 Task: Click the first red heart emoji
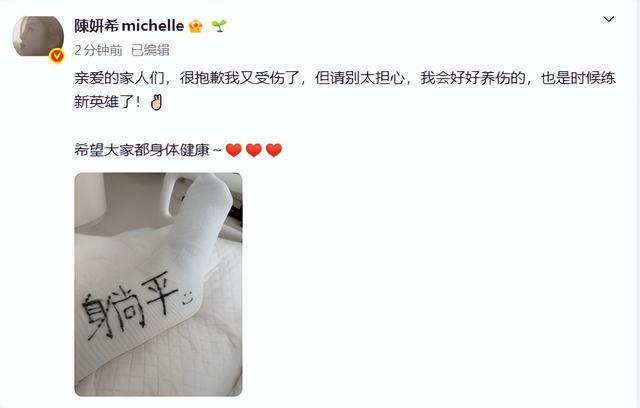[233, 150]
